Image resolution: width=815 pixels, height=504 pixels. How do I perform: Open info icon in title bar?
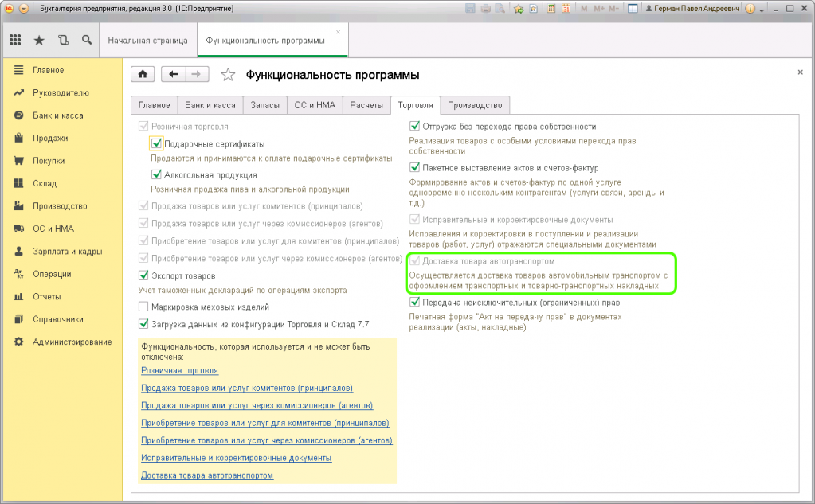pos(750,8)
